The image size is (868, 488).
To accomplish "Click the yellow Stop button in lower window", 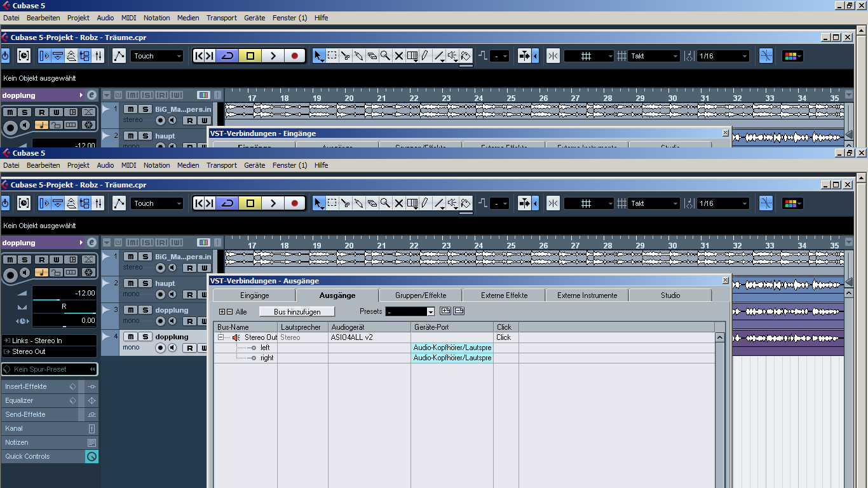I will coord(250,203).
